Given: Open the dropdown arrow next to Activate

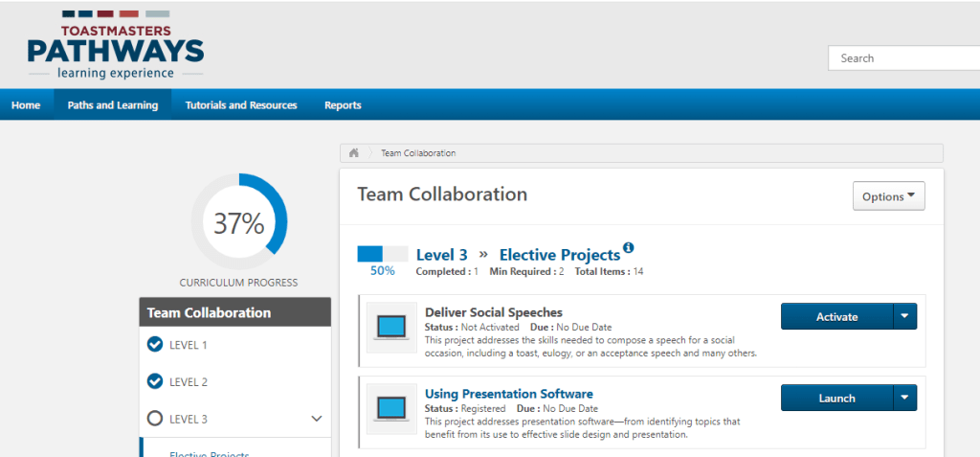Looking at the screenshot, I should 904,316.
